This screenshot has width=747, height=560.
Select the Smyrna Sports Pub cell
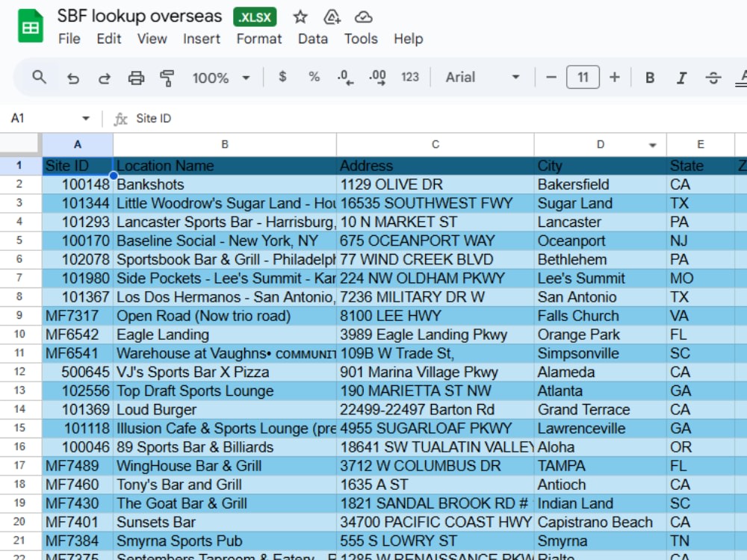(x=225, y=541)
